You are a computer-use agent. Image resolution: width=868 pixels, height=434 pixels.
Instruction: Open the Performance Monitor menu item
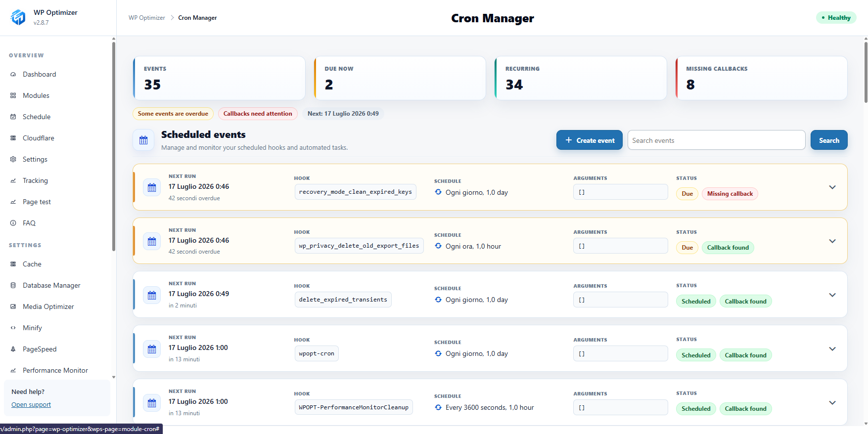click(55, 370)
